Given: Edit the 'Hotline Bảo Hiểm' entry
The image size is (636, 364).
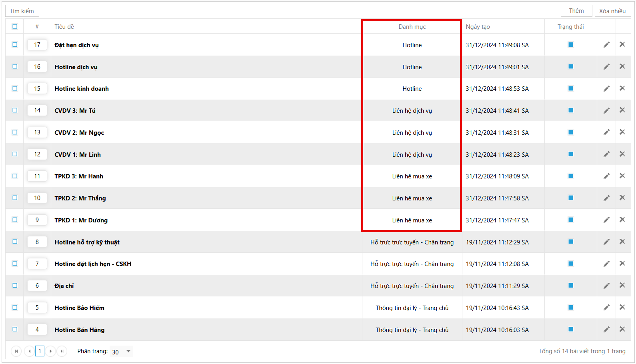Looking at the screenshot, I should pyautogui.click(x=606, y=307).
